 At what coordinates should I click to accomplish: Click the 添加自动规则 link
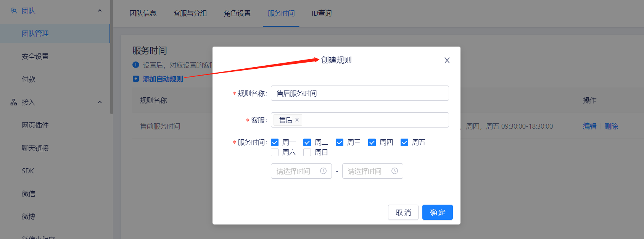(x=163, y=79)
